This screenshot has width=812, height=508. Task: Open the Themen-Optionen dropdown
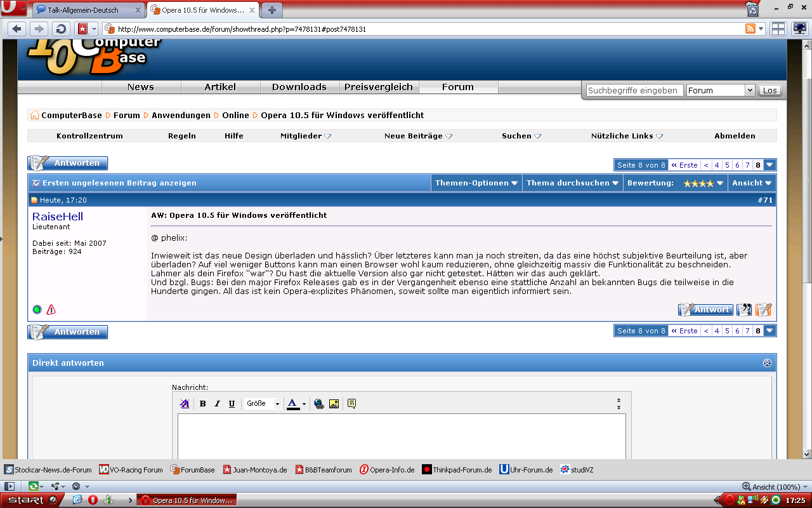pos(476,183)
